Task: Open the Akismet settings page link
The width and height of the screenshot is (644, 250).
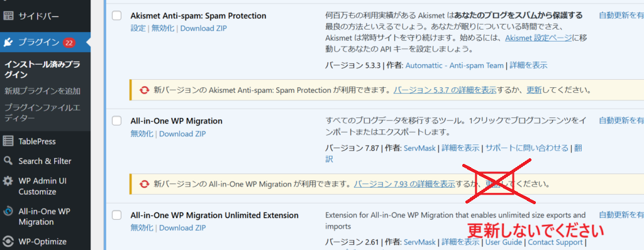Action: click(x=538, y=38)
